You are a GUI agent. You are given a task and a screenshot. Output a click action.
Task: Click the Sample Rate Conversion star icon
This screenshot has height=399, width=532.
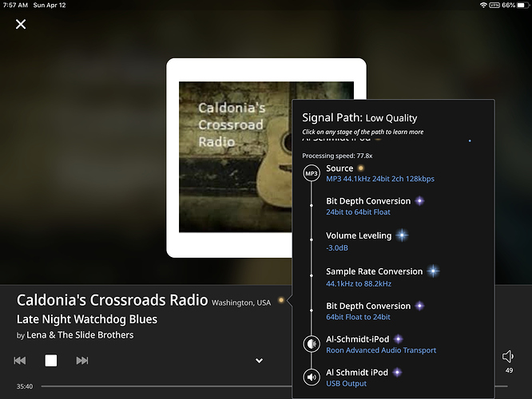[433, 271]
